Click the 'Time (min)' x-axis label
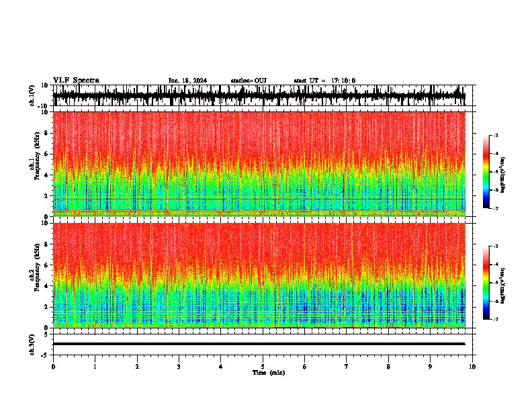 [x=269, y=373]
